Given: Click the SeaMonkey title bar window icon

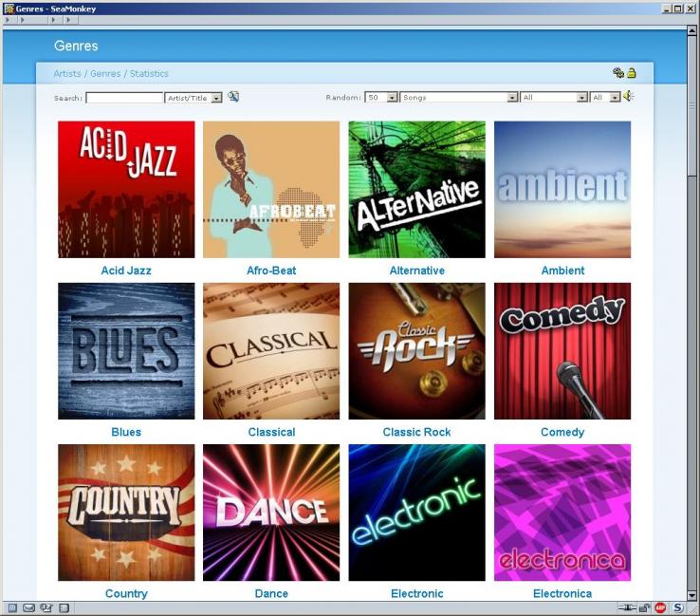Looking at the screenshot, I should [9, 9].
